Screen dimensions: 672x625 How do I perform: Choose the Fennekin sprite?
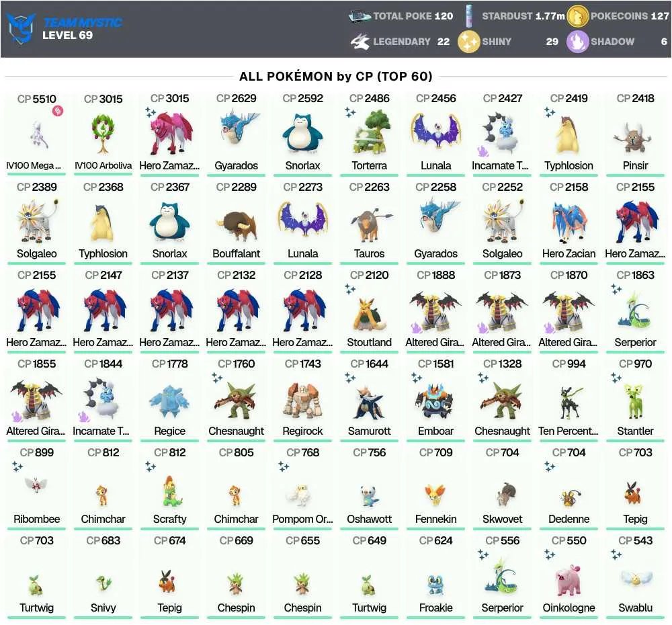436,495
